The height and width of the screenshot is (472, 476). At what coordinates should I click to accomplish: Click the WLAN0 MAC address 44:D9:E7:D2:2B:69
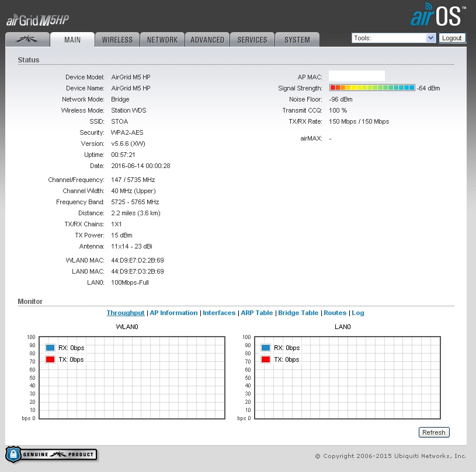(x=137, y=260)
